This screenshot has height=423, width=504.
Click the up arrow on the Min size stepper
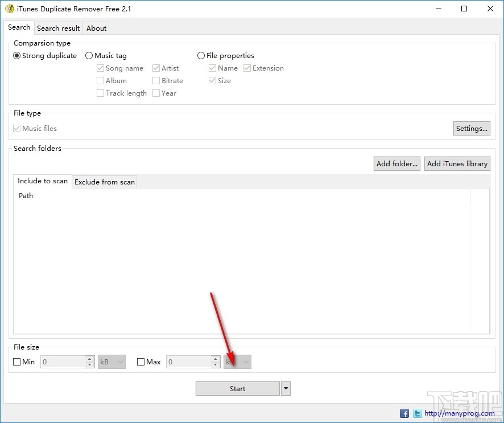[x=89, y=359]
